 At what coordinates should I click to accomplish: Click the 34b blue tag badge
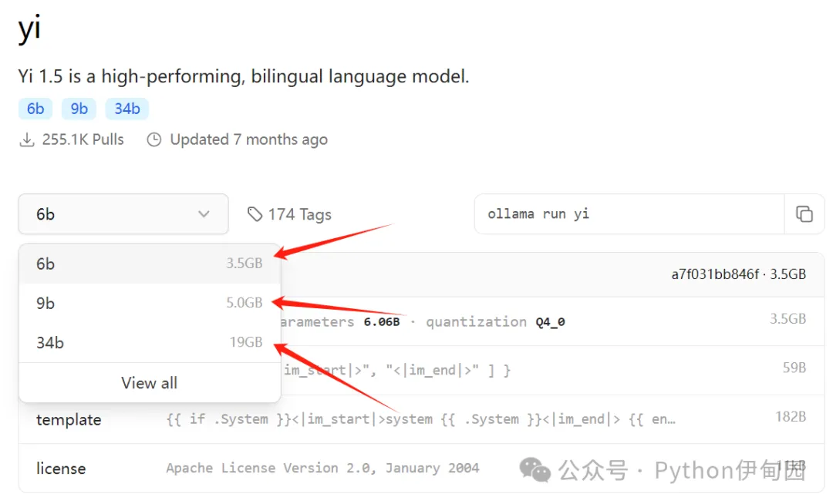click(x=127, y=109)
